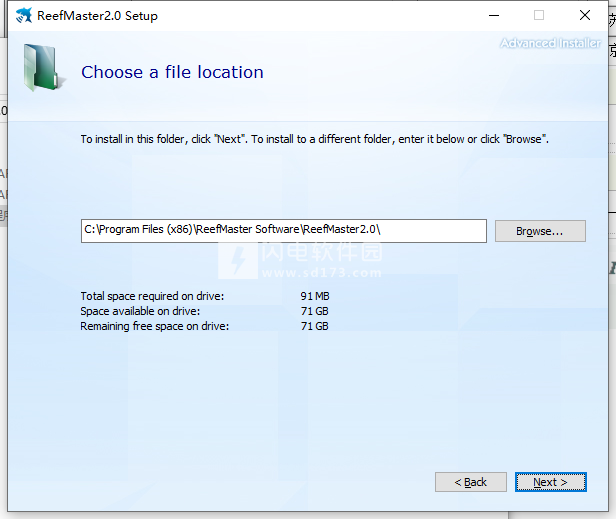Click the "Space available on drive:" label
The image size is (616, 519).
(140, 311)
